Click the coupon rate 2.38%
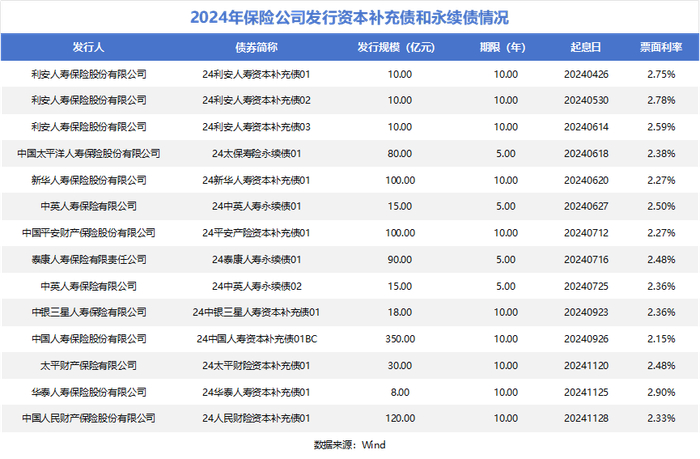Image resolution: width=700 pixels, height=459 pixels. (661, 154)
